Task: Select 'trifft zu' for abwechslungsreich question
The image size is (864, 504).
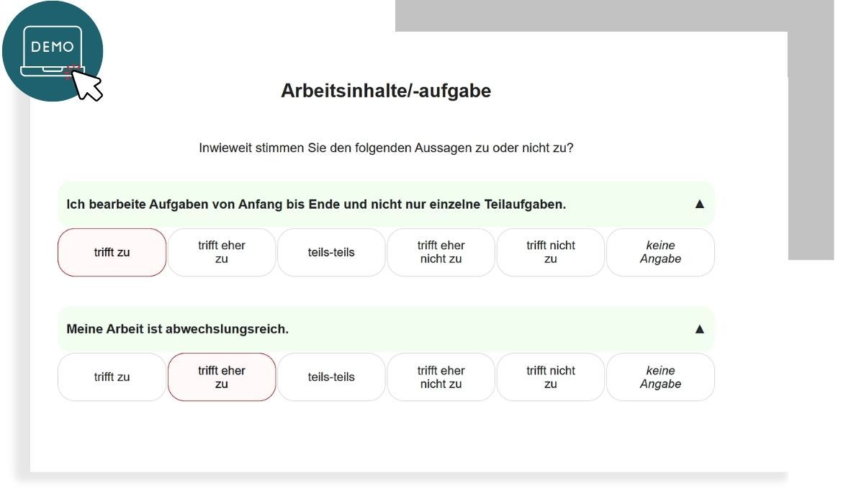Action: click(x=112, y=377)
